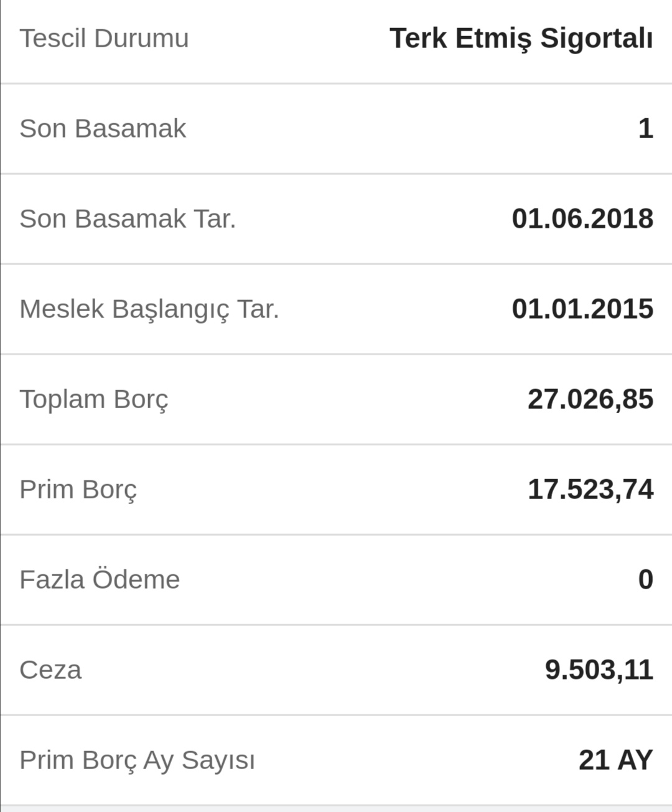Tap the Fazla Ödeme label
Image resolution: width=672 pixels, height=812 pixels.
pyautogui.click(x=100, y=579)
